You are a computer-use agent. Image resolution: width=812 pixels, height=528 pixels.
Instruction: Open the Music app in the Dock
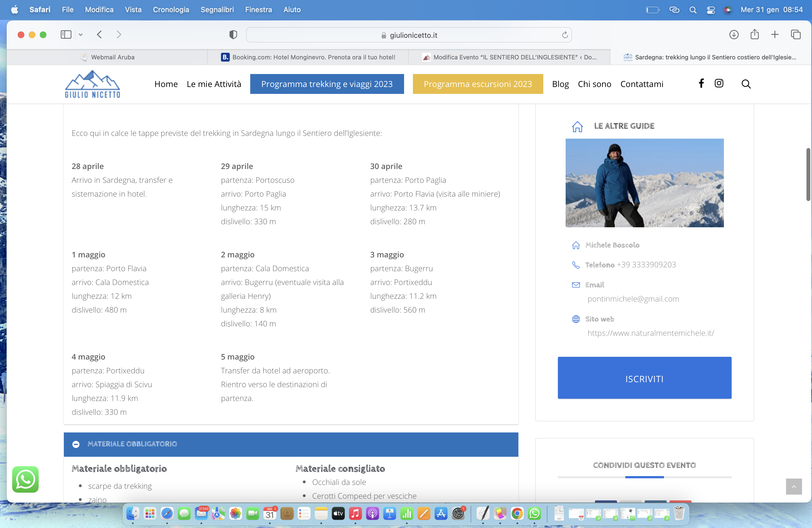tap(355, 513)
